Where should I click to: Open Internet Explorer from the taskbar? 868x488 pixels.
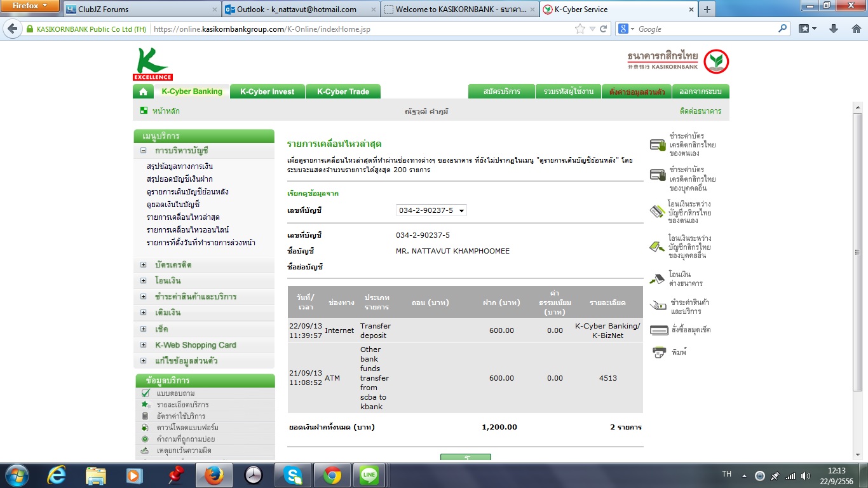click(x=57, y=475)
